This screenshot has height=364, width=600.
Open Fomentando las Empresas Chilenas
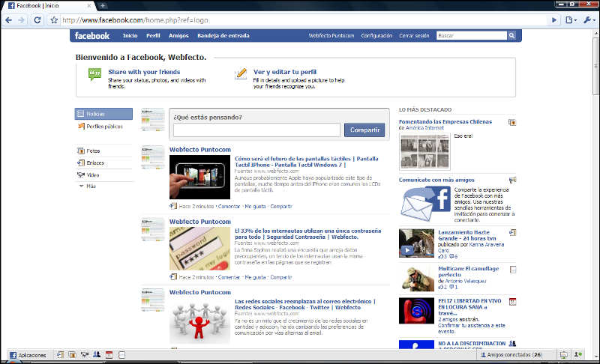pyautogui.click(x=445, y=121)
